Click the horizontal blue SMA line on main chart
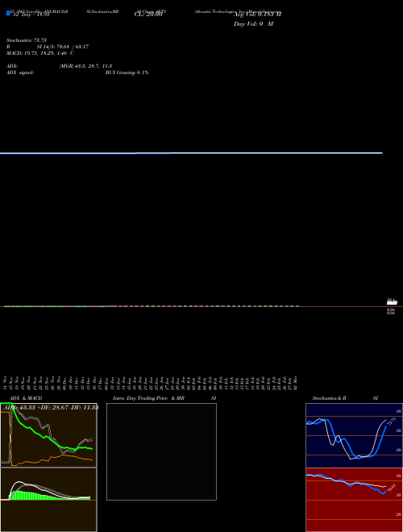The height and width of the screenshot is (532, 403). pyautogui.click(x=191, y=153)
